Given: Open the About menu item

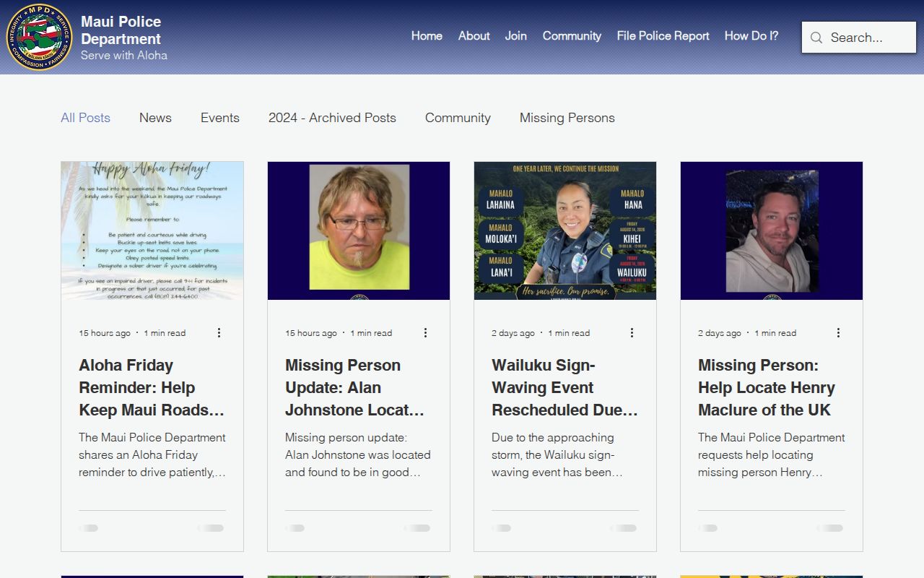Looking at the screenshot, I should pos(474,35).
